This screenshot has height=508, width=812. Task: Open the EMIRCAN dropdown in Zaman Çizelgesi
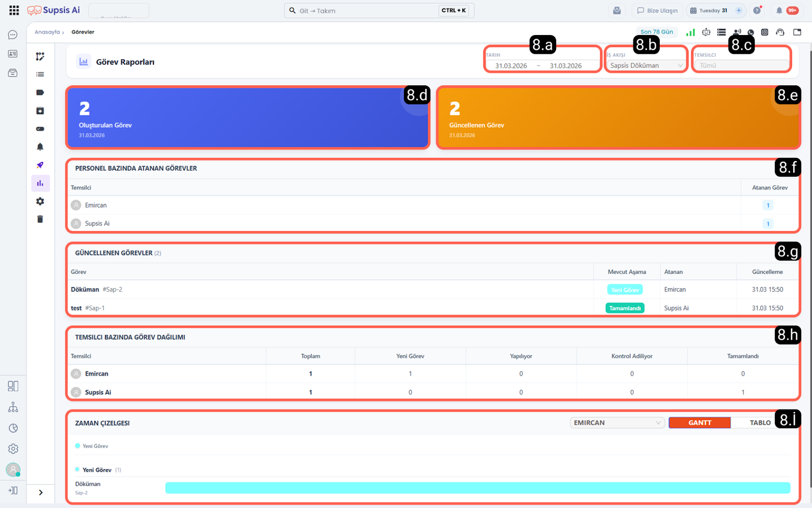pos(617,423)
